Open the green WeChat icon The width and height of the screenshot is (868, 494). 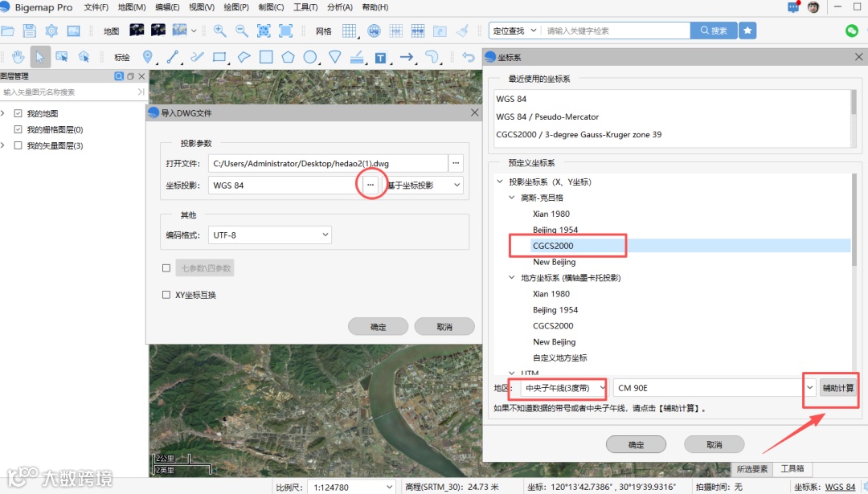[x=852, y=31]
